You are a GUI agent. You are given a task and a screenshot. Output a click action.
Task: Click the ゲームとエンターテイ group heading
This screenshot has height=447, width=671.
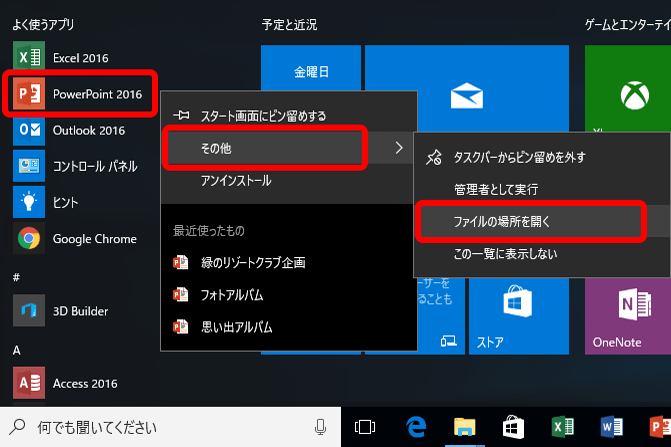coord(628,25)
